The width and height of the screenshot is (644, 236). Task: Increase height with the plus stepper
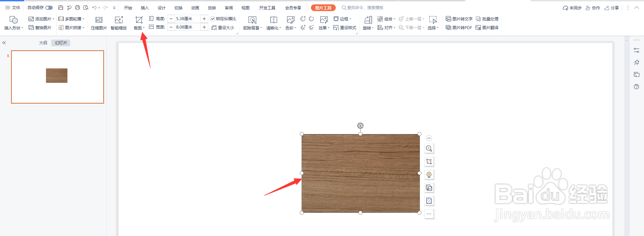[x=204, y=19]
